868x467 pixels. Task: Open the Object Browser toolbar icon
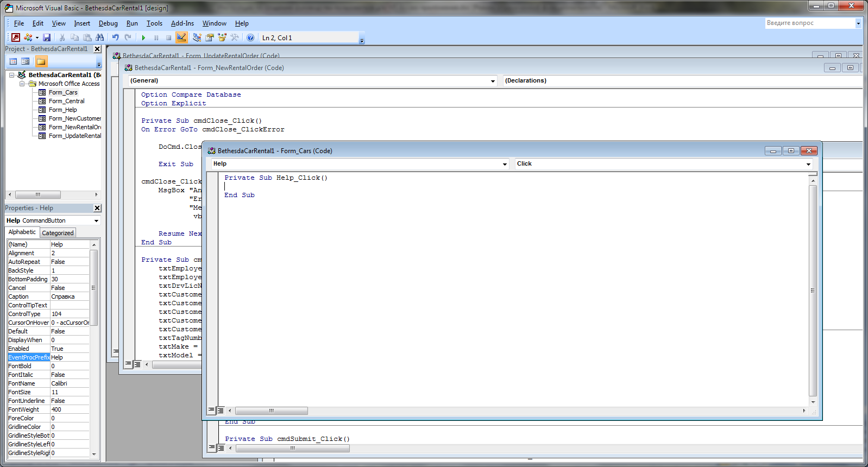tap(222, 37)
